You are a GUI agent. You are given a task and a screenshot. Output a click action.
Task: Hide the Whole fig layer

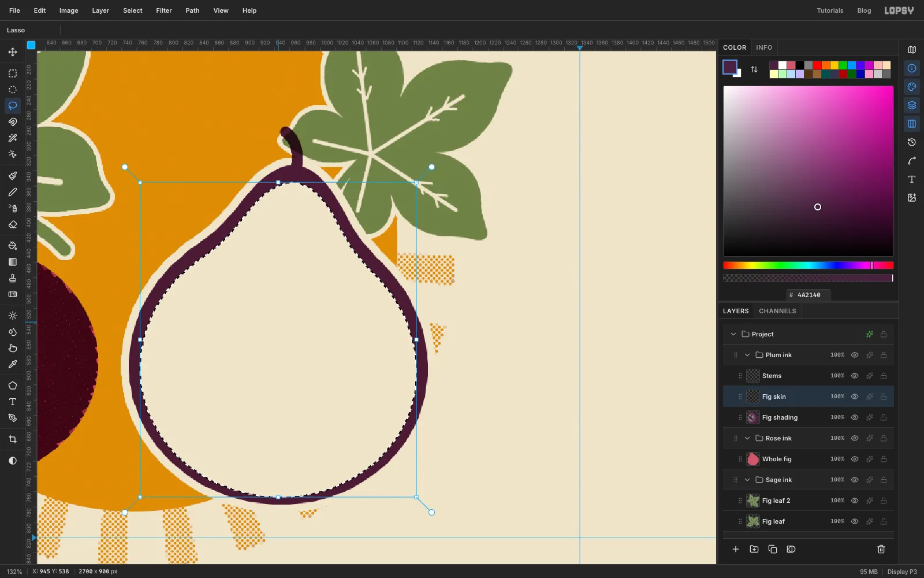click(855, 459)
